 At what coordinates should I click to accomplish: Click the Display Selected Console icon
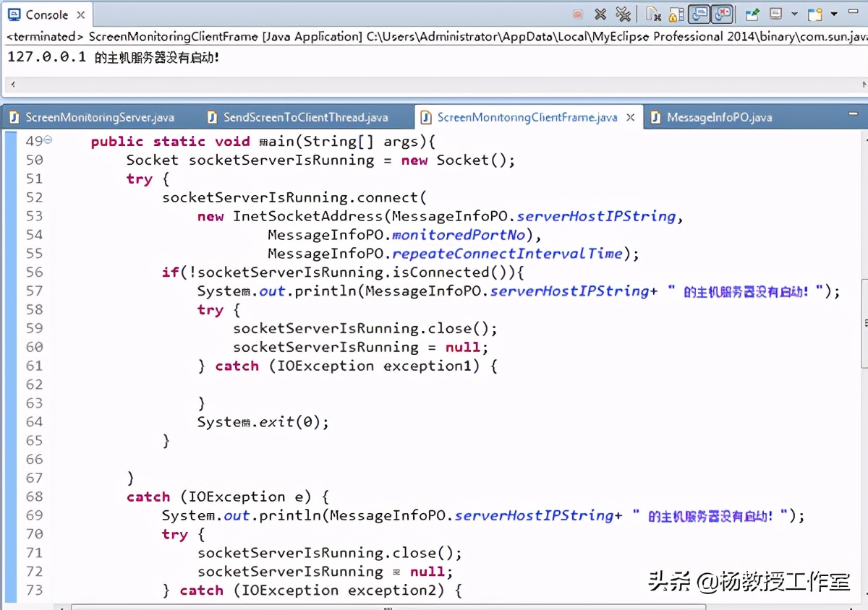[776, 14]
